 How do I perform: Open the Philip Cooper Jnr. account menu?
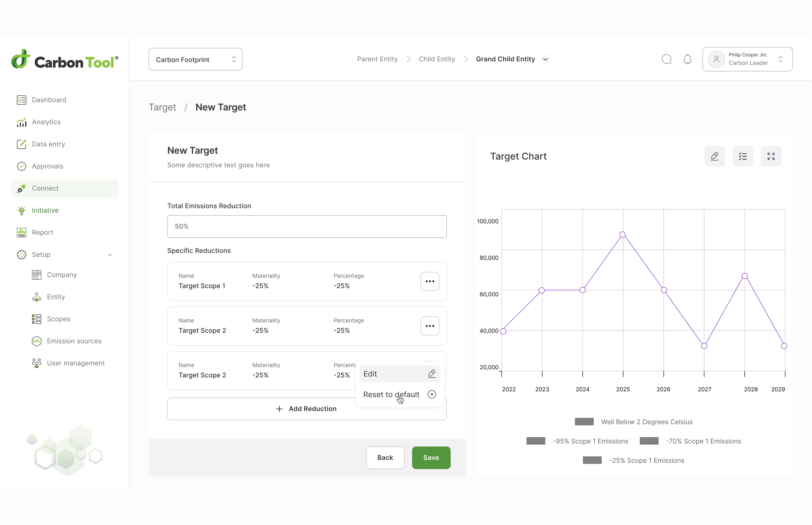coord(747,59)
